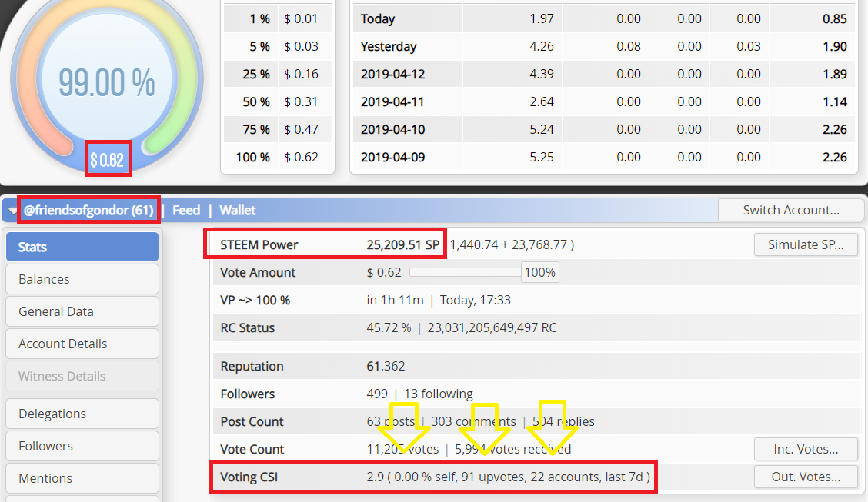Click the 2019-04-11 row label

[x=392, y=101]
